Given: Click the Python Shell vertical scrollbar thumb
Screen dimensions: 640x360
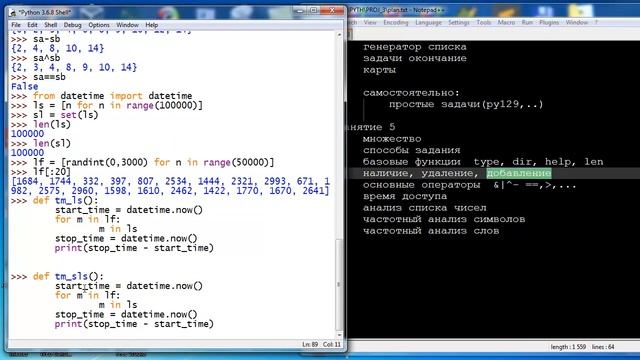Looking at the screenshot, I should pos(339,284).
